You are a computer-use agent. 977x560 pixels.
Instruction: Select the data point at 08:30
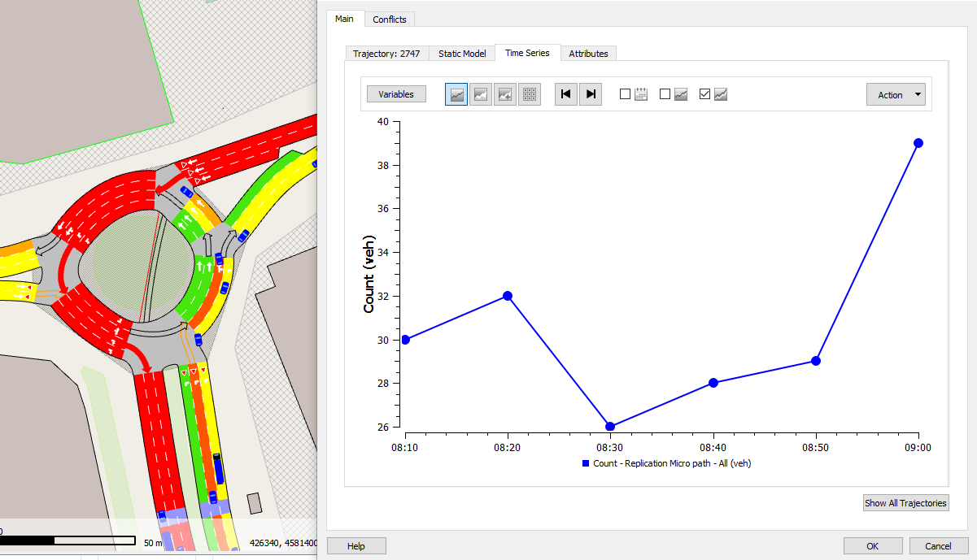(609, 426)
